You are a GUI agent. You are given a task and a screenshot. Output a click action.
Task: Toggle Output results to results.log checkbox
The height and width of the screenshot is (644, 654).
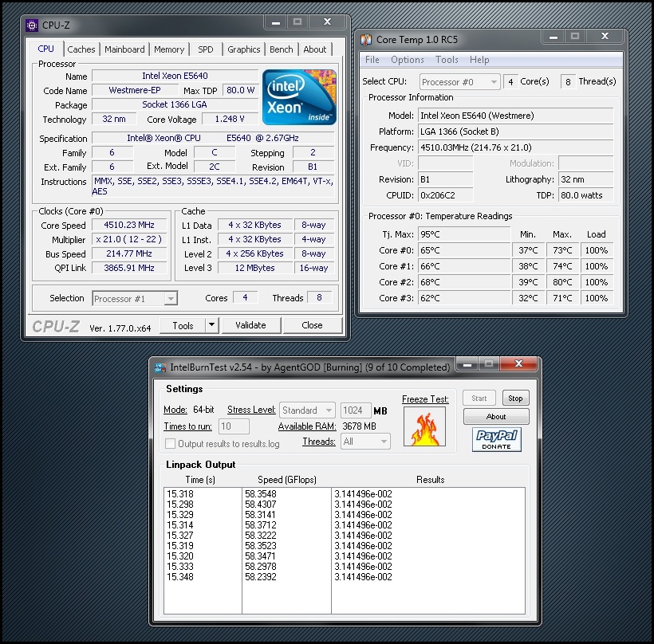[170, 443]
